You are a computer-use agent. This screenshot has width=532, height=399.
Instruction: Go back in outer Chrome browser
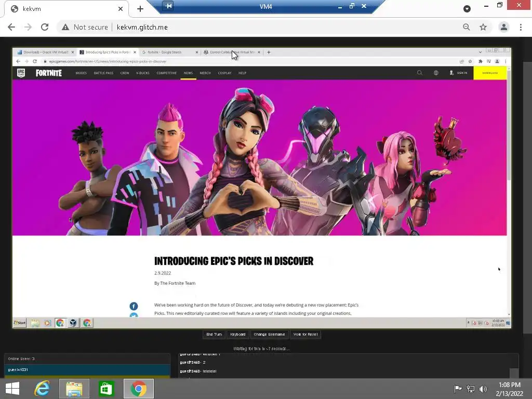point(11,27)
